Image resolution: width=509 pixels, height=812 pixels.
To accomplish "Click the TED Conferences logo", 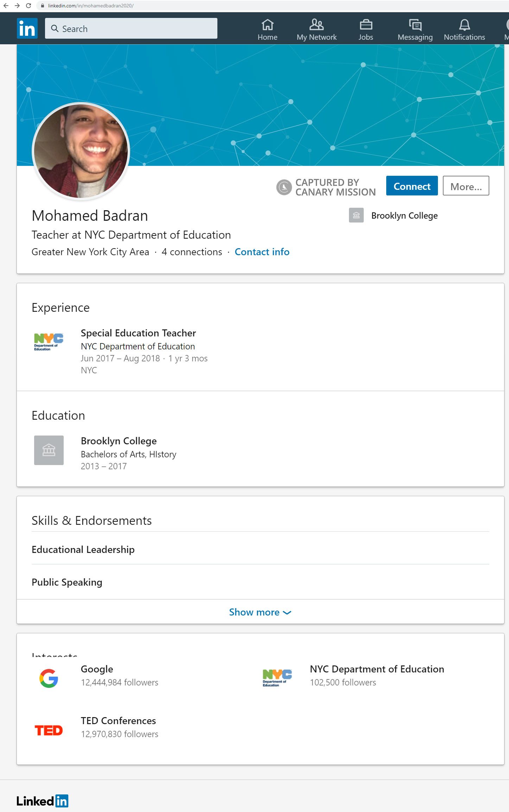I will click(49, 730).
